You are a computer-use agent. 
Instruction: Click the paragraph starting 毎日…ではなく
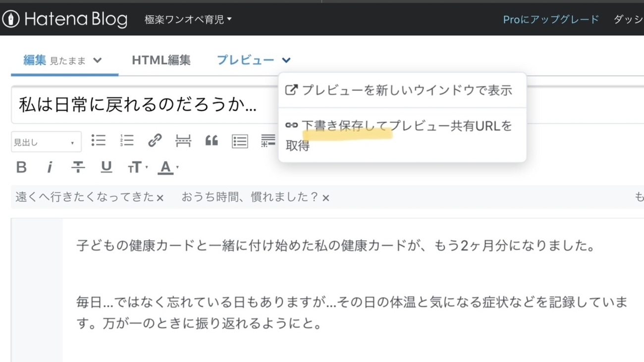pos(352,312)
